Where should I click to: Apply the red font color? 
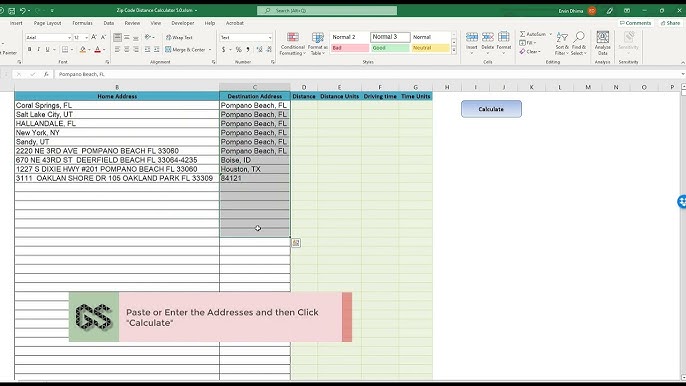(98, 49)
